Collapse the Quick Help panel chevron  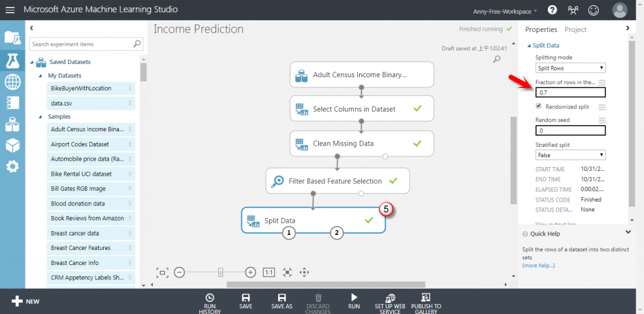click(628, 232)
